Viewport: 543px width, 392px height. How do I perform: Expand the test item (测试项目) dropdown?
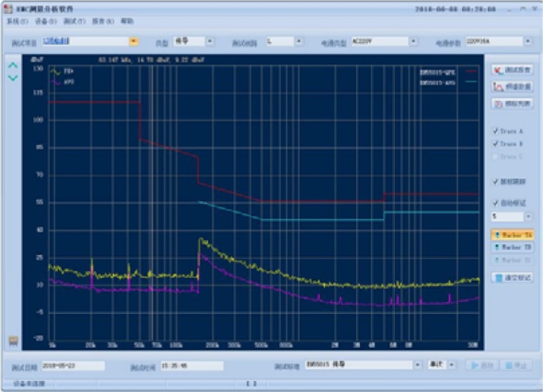(133, 41)
